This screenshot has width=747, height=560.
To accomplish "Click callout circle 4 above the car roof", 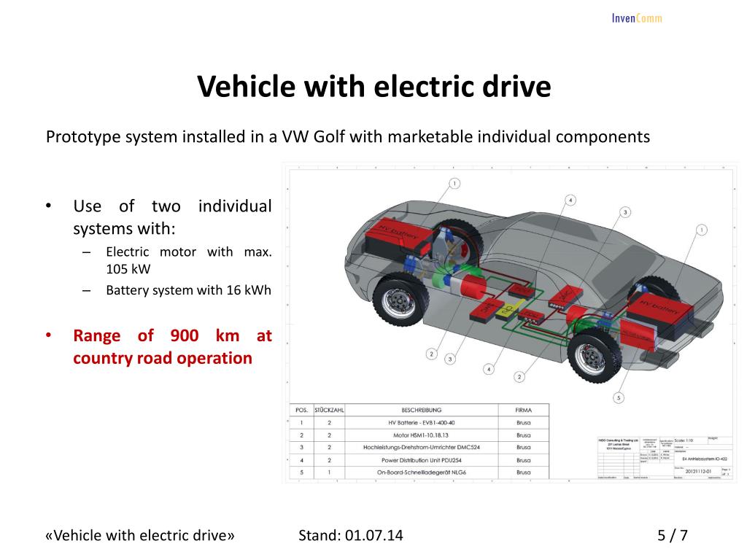I will point(570,200).
